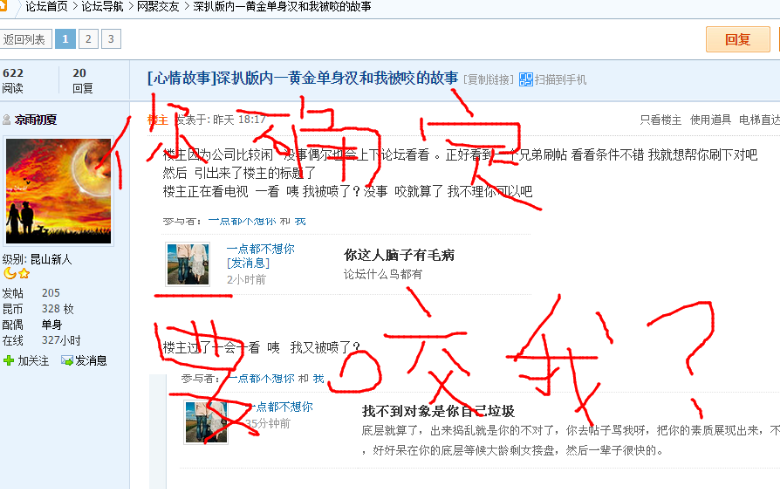The image size is (780, 489).
Task: Click 使用道具 link
Action: click(x=710, y=119)
